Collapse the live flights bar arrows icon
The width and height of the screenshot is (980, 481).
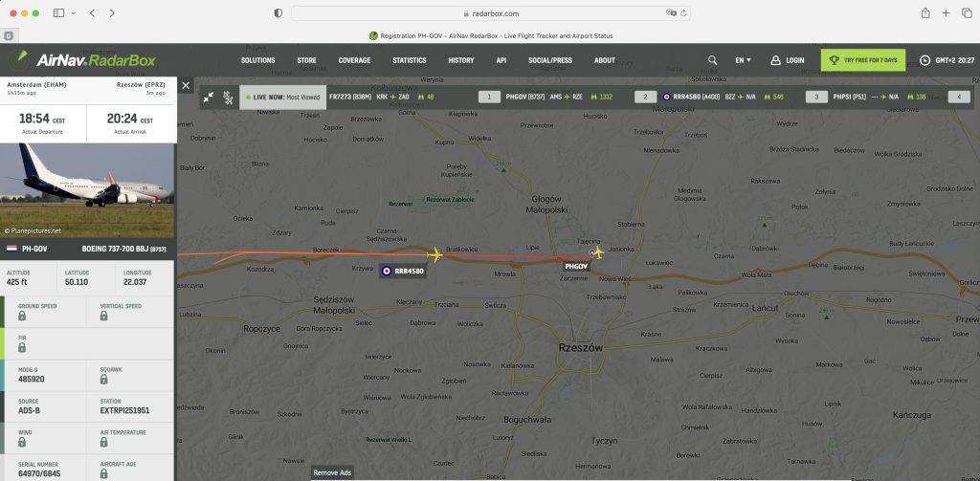pyautogui.click(x=209, y=97)
